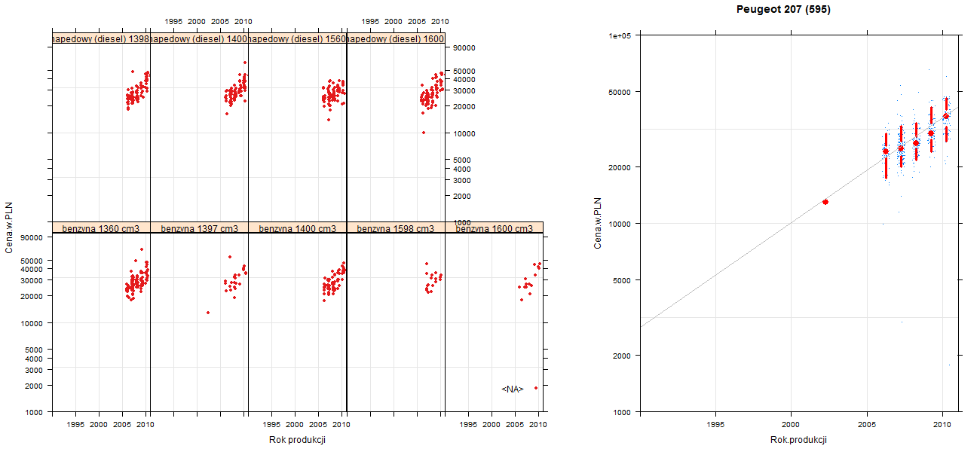Click the lone red point near 2002 in the Peugeot 207 chart
The height and width of the screenshot is (452, 980).
(x=825, y=202)
